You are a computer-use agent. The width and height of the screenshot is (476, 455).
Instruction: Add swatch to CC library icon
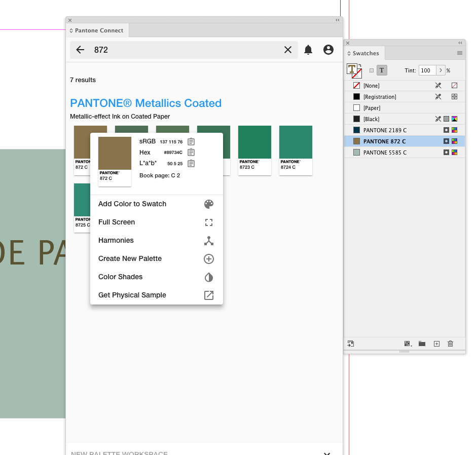(351, 344)
